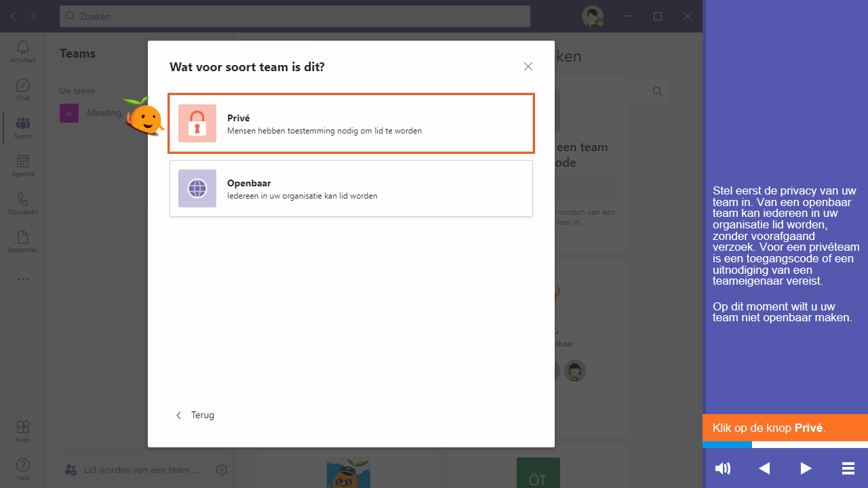Click the globe Openbaar icon

click(x=197, y=188)
